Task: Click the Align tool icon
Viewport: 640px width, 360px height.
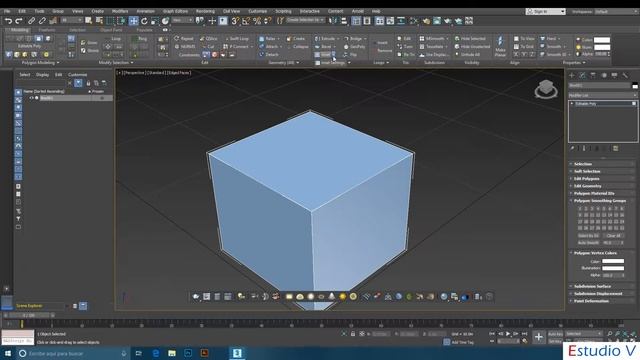Action: [344, 21]
